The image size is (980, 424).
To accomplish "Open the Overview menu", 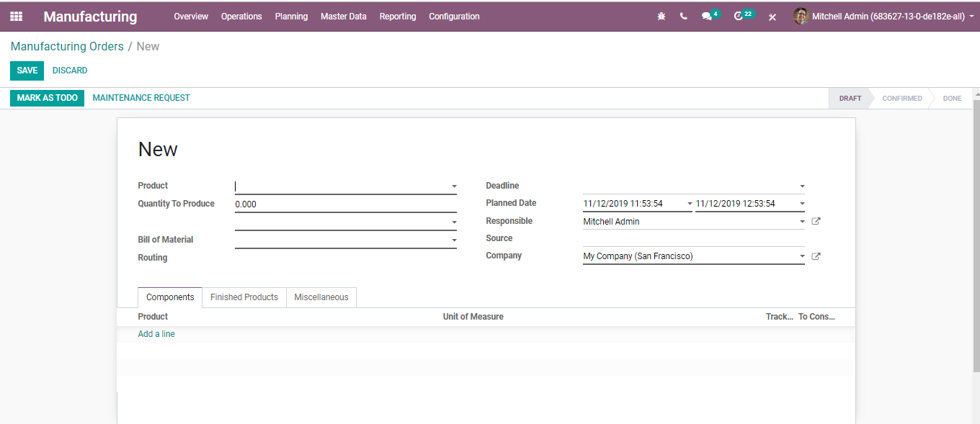I will [x=191, y=17].
